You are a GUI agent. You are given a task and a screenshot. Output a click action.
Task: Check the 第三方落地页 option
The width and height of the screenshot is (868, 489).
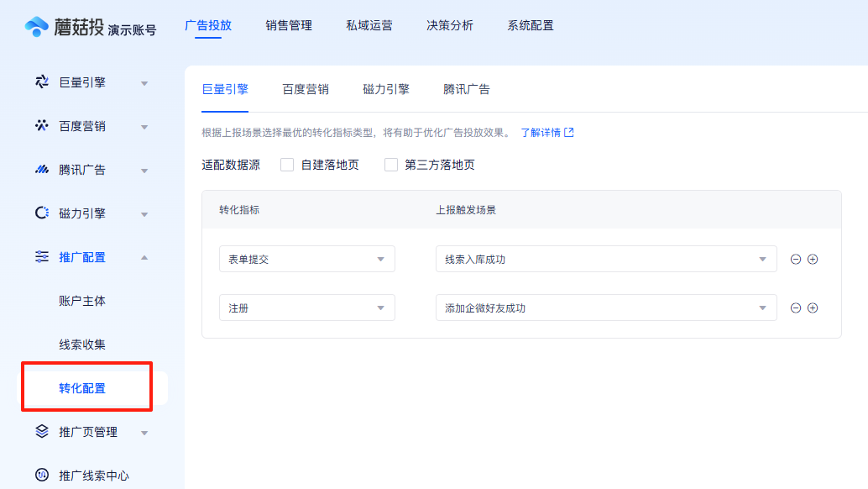point(391,165)
